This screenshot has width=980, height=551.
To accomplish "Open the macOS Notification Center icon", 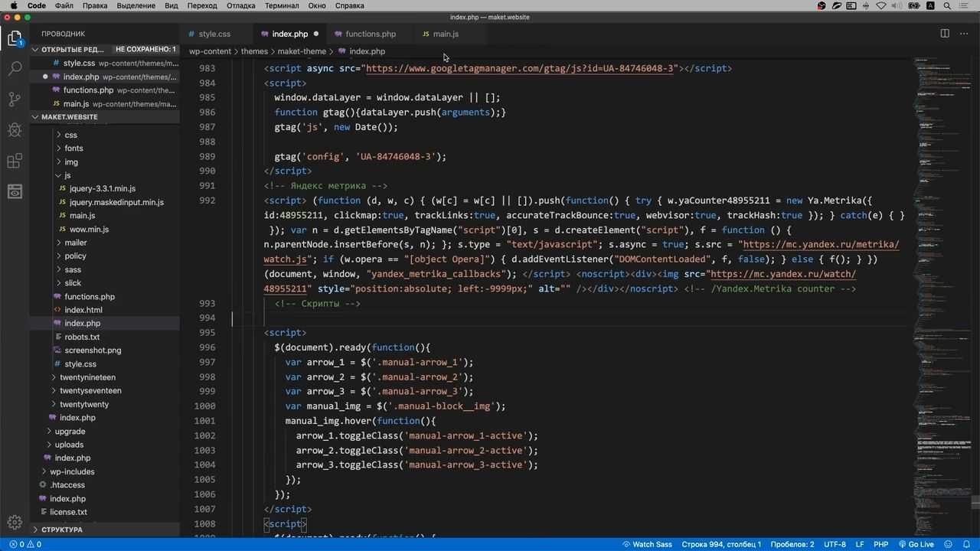I will [x=965, y=5].
